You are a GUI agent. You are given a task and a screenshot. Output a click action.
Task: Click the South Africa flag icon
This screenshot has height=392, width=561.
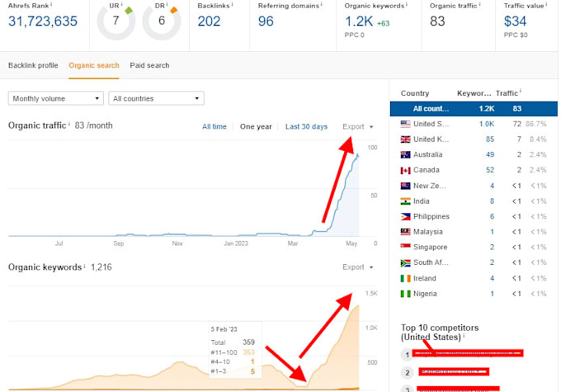pos(405,263)
